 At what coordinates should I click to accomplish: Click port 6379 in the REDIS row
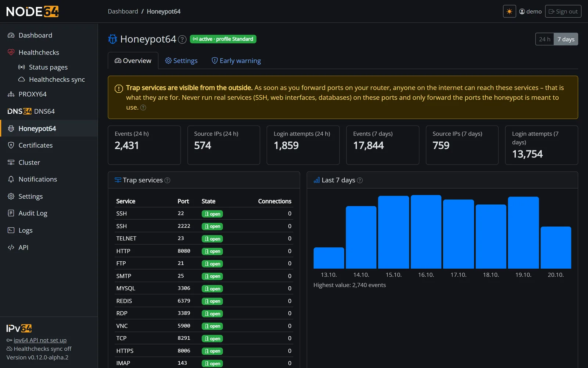click(184, 301)
